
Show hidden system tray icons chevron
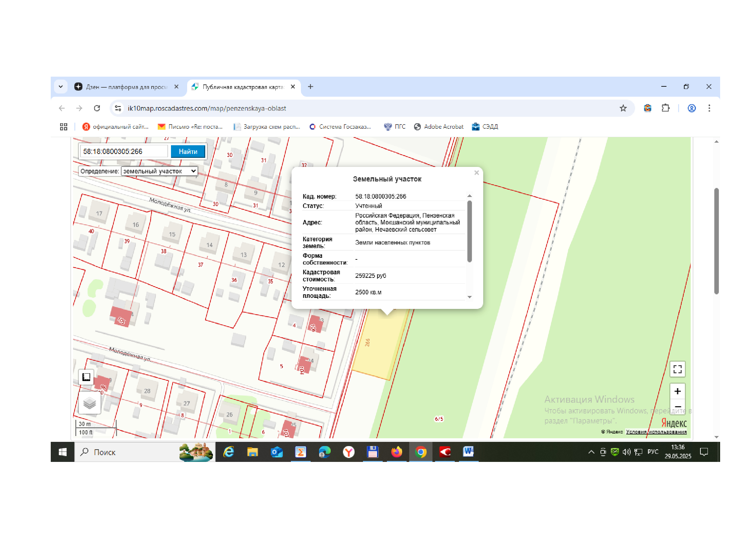click(x=591, y=452)
